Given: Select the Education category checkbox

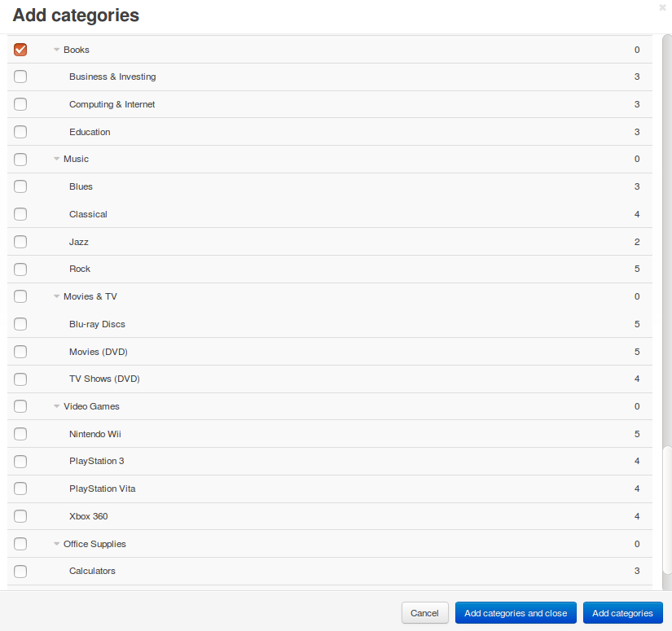Looking at the screenshot, I should (x=20, y=132).
